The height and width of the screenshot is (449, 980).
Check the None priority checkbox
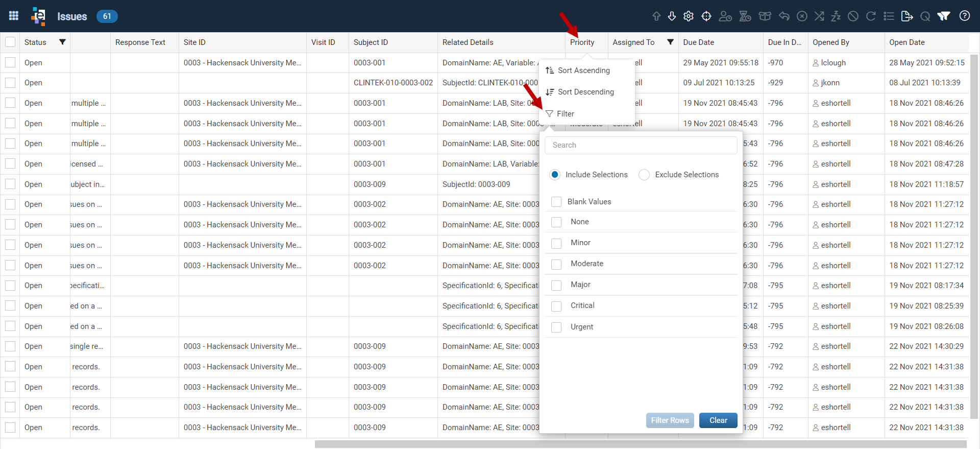(x=556, y=222)
